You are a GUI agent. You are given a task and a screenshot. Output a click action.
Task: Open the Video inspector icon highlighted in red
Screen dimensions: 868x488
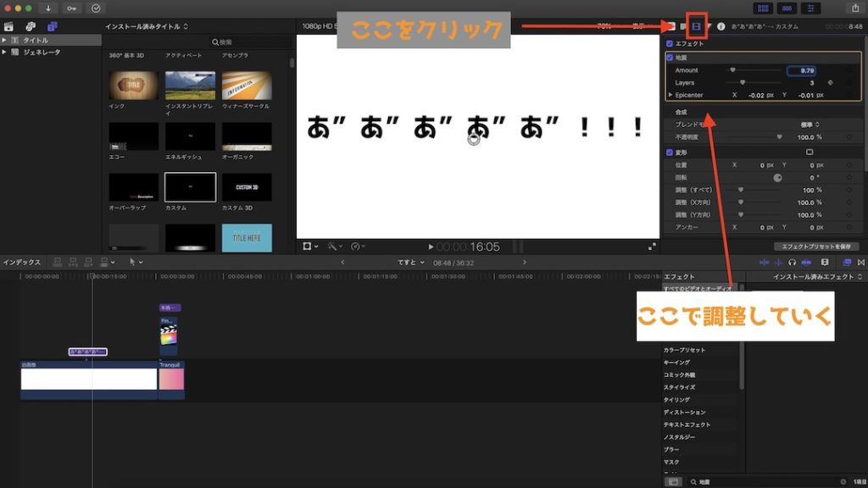click(698, 25)
